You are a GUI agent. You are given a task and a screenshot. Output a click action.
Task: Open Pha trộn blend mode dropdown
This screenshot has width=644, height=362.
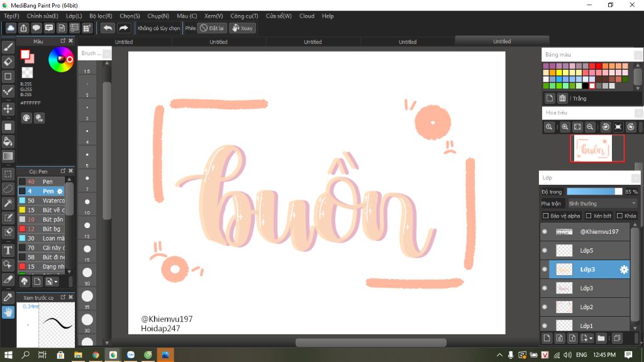(602, 204)
